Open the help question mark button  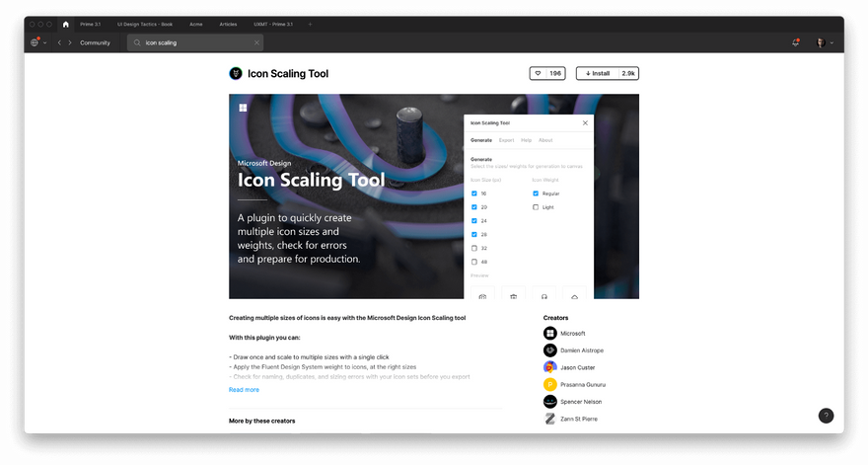pos(826,416)
